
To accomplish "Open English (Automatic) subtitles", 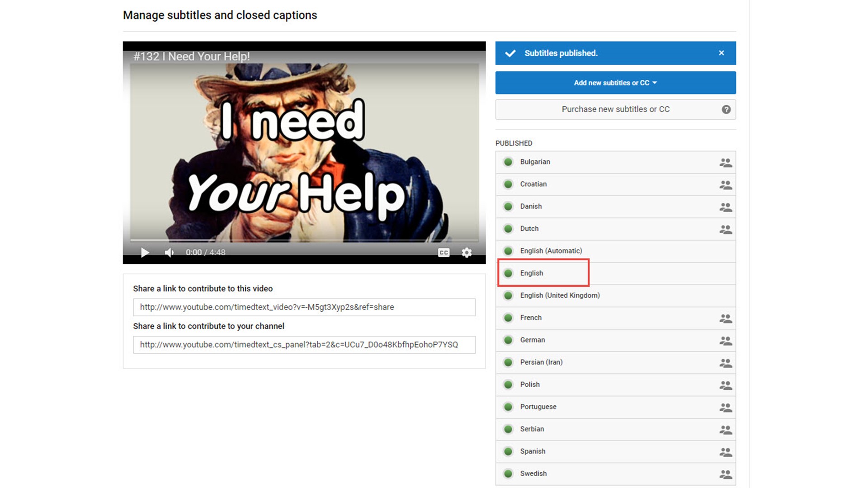I will [615, 251].
